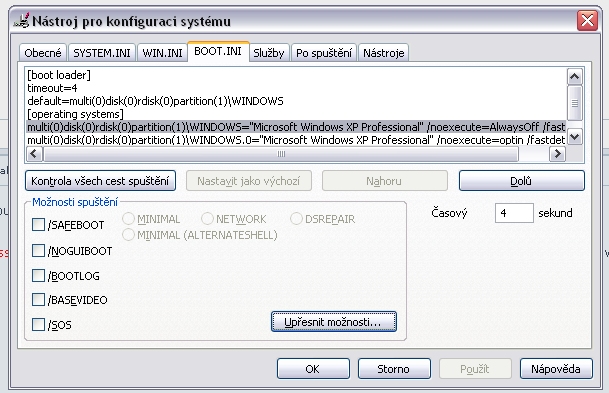
Task: Click the boot list scroll down arrow
Action: [574, 137]
